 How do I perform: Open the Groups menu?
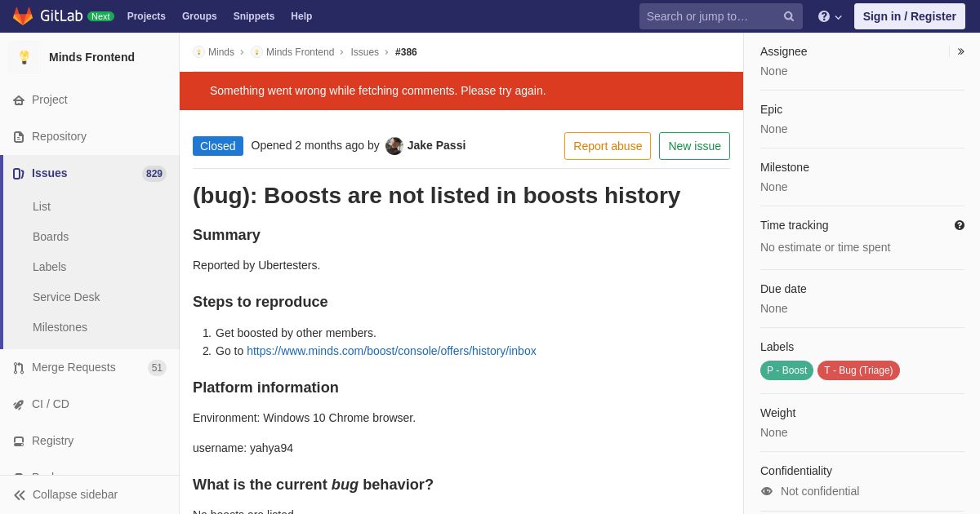click(x=199, y=16)
